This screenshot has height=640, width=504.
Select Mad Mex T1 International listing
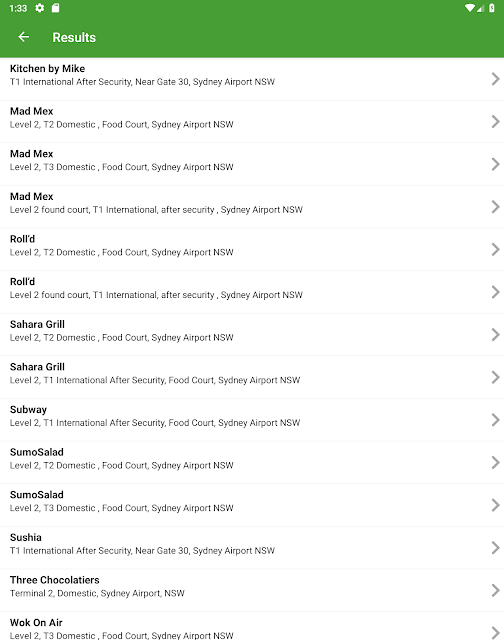pos(252,207)
